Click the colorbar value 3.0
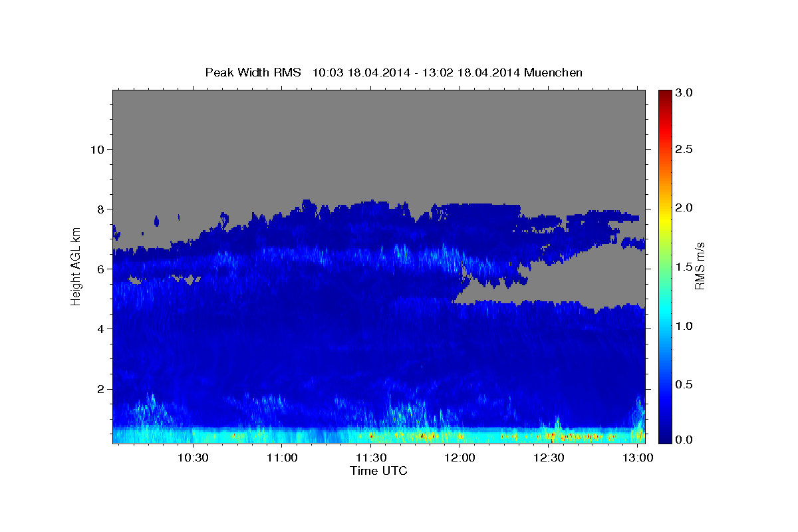The height and width of the screenshot is (532, 798). pyautogui.click(x=684, y=93)
